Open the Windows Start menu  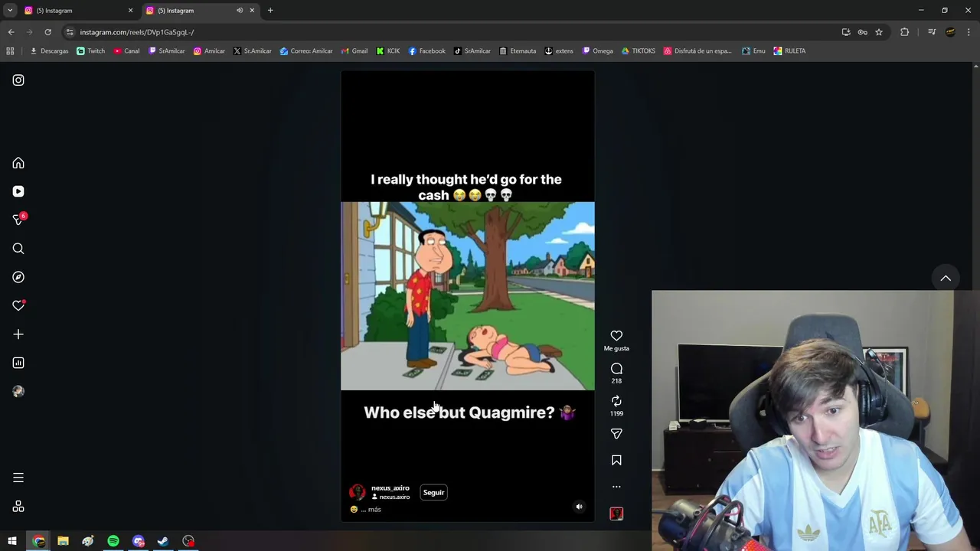coord(12,542)
